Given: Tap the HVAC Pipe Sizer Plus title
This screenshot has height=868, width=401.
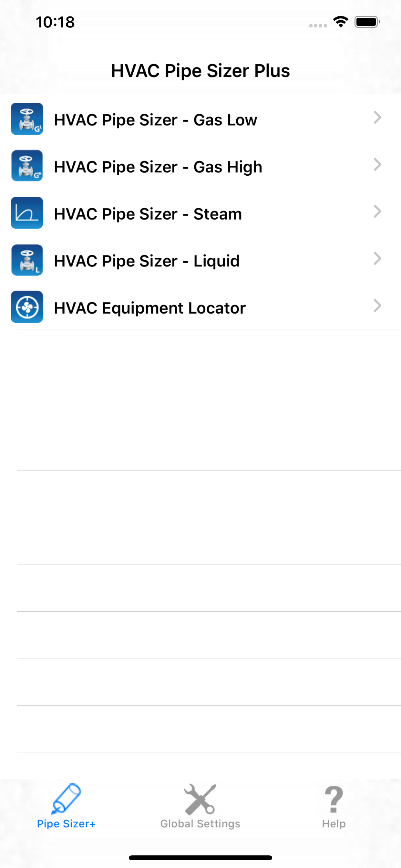Looking at the screenshot, I should 200,71.
